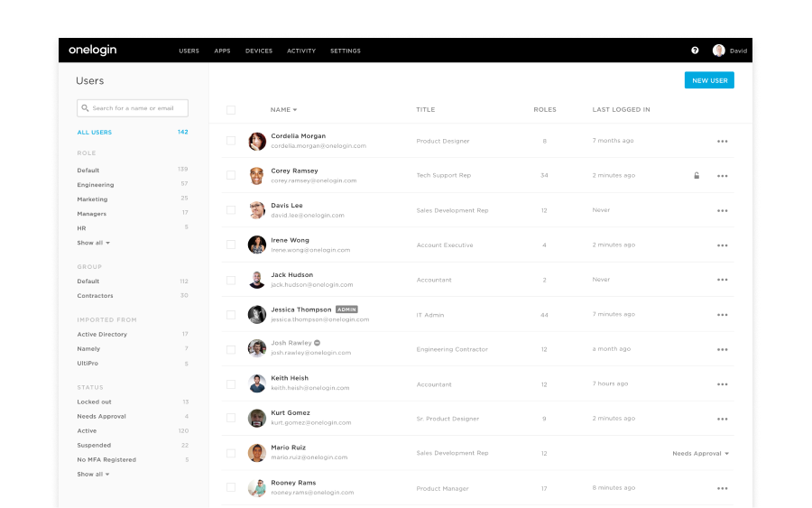Open the USERS menu
812x508 pixels.
(189, 51)
